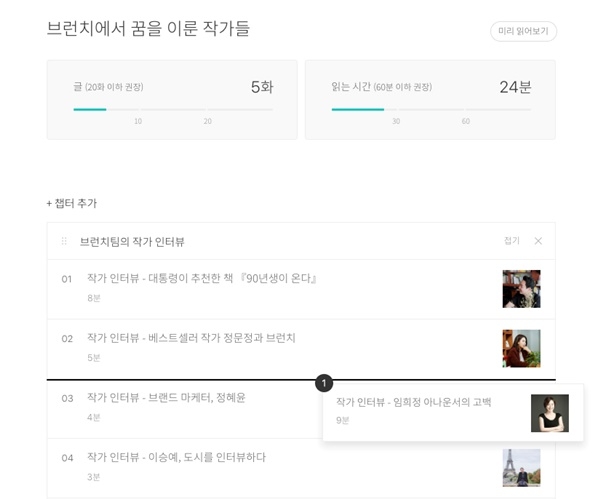Open article 02 about 정문정과 브런치

pos(191,338)
